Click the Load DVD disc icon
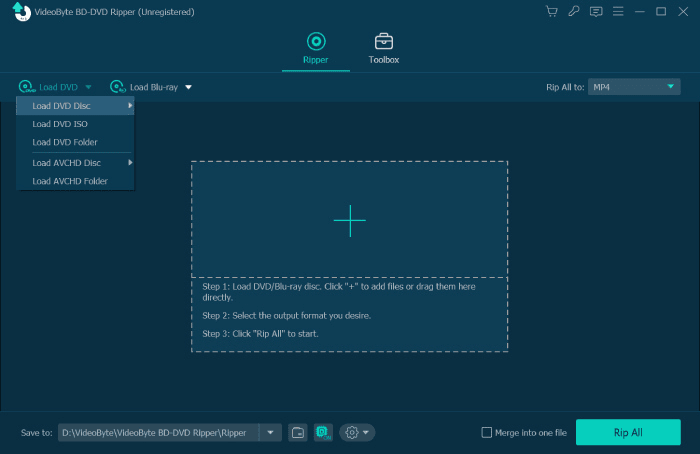This screenshot has width=700, height=454. click(x=27, y=87)
